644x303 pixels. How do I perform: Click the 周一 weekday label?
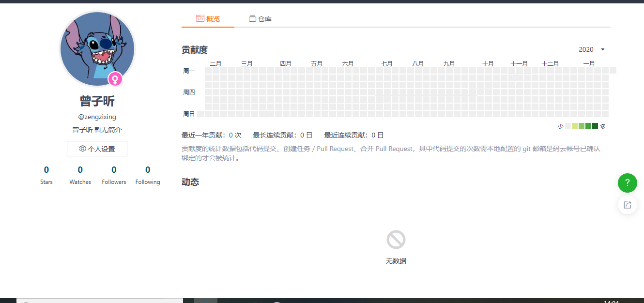[189, 71]
